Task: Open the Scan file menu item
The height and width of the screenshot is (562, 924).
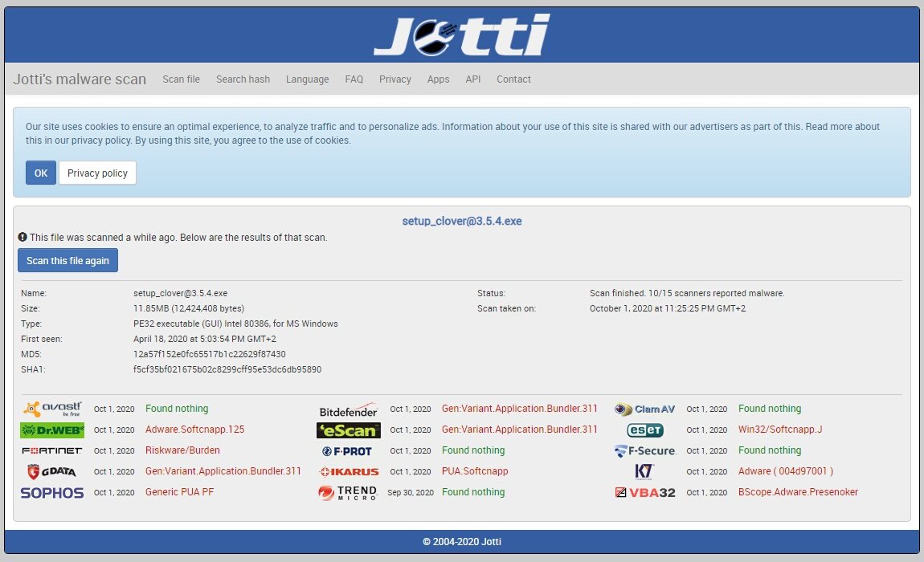Action: [181, 79]
